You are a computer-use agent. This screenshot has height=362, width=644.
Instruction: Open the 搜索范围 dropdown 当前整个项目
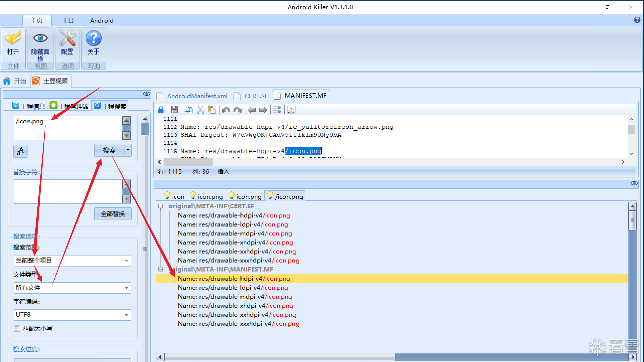(126, 261)
